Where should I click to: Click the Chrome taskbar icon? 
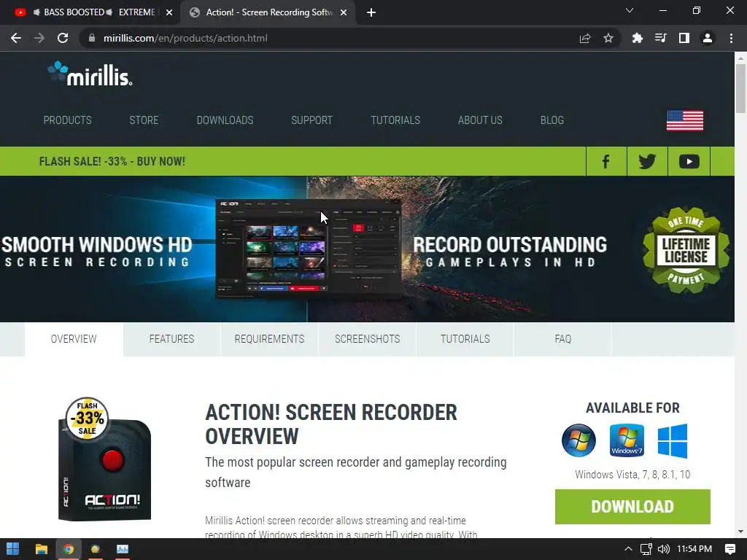(x=69, y=549)
